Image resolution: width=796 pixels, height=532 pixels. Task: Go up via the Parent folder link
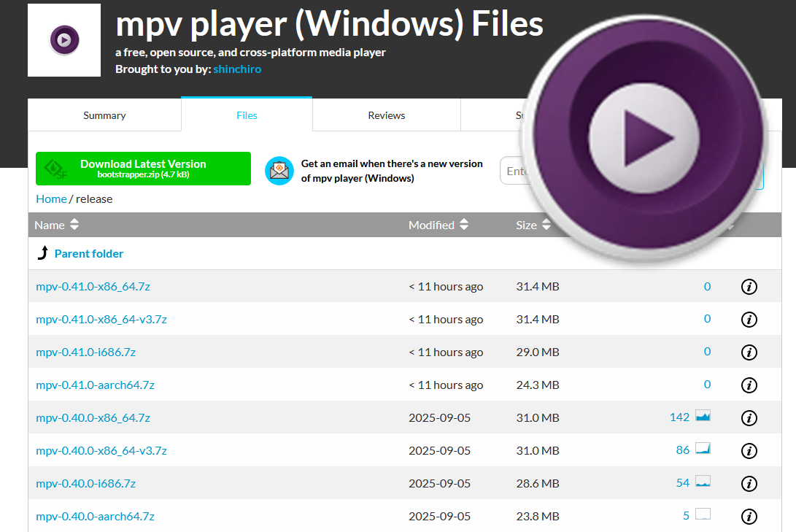89,254
